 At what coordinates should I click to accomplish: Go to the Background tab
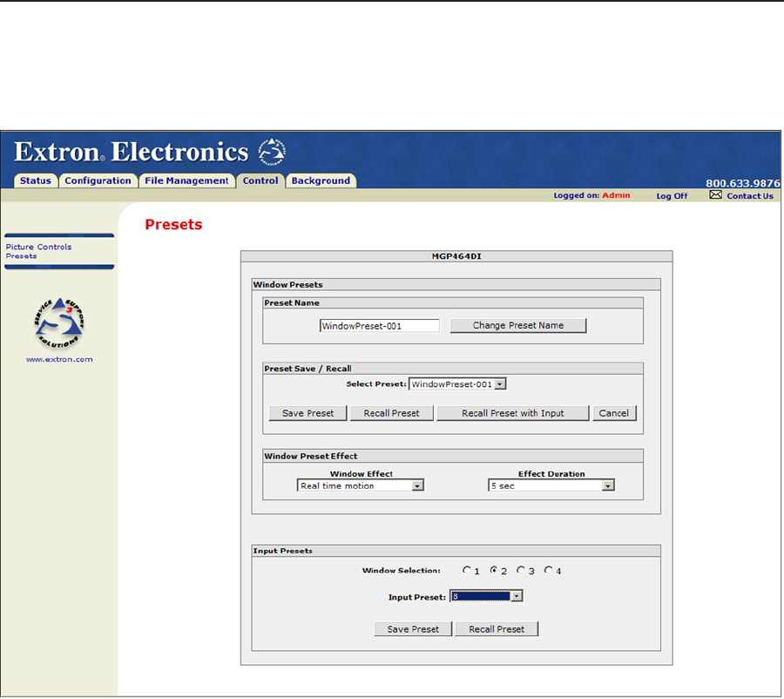click(321, 180)
